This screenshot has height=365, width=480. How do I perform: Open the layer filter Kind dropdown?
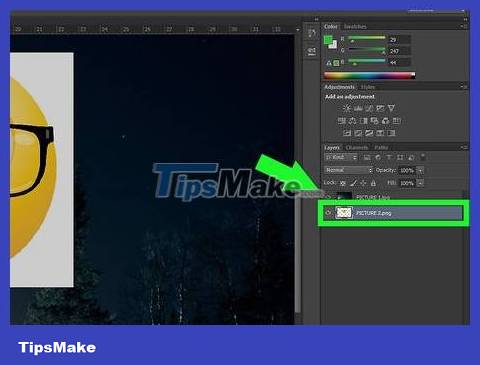click(340, 157)
